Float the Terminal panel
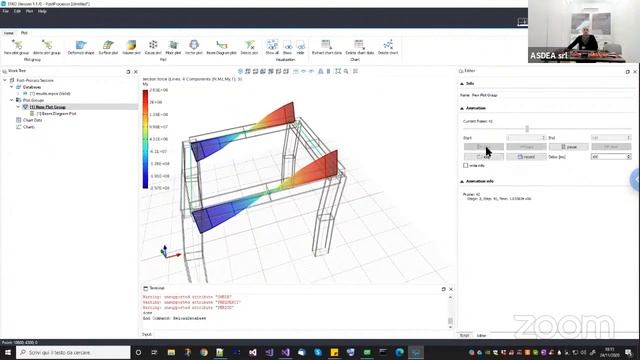This screenshot has height=360, width=640. [444, 289]
